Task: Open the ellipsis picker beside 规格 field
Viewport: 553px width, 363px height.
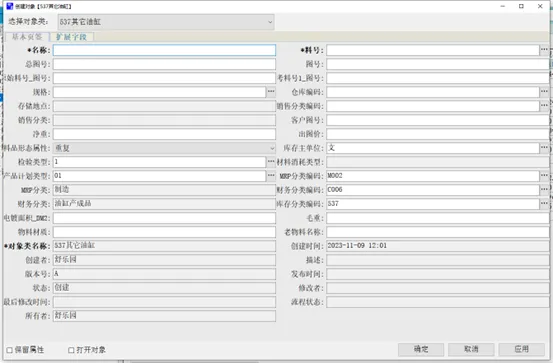Action: pyautogui.click(x=271, y=92)
